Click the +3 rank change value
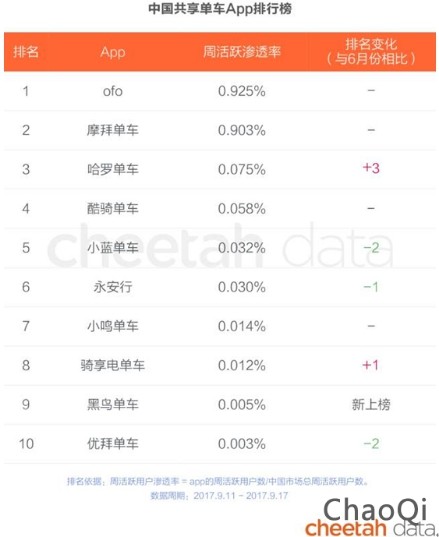Screen dimensions: 439x537 pos(371,168)
